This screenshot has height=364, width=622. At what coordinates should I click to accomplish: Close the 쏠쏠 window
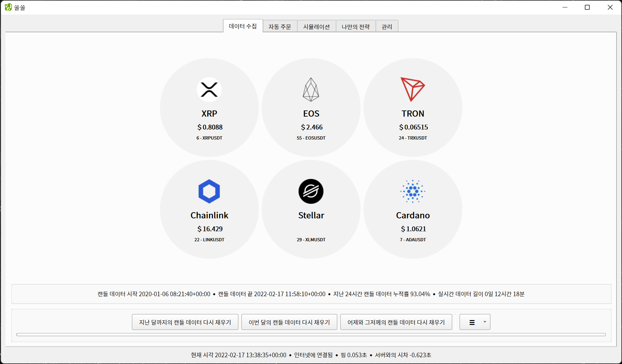point(610,7)
